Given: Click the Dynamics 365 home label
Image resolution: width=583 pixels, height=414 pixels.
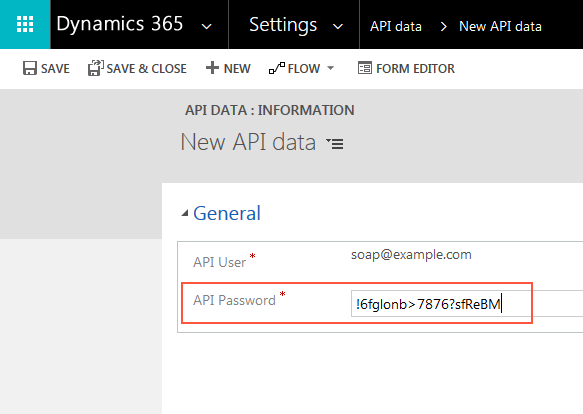Looking at the screenshot, I should (x=120, y=24).
